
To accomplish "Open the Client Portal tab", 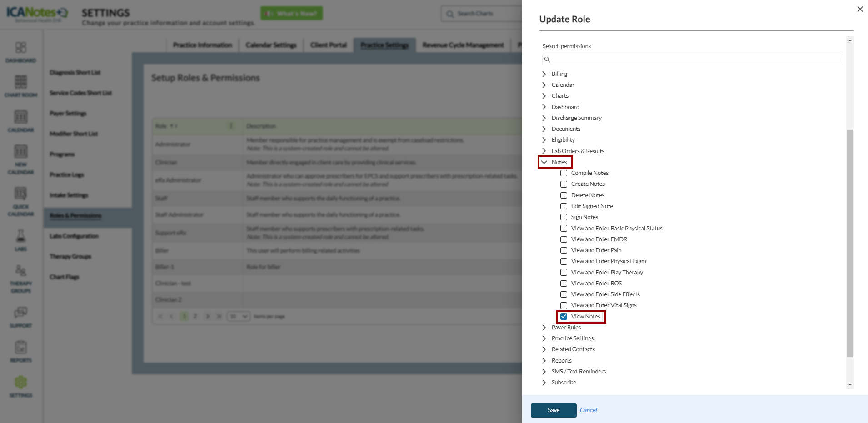I will pos(329,45).
